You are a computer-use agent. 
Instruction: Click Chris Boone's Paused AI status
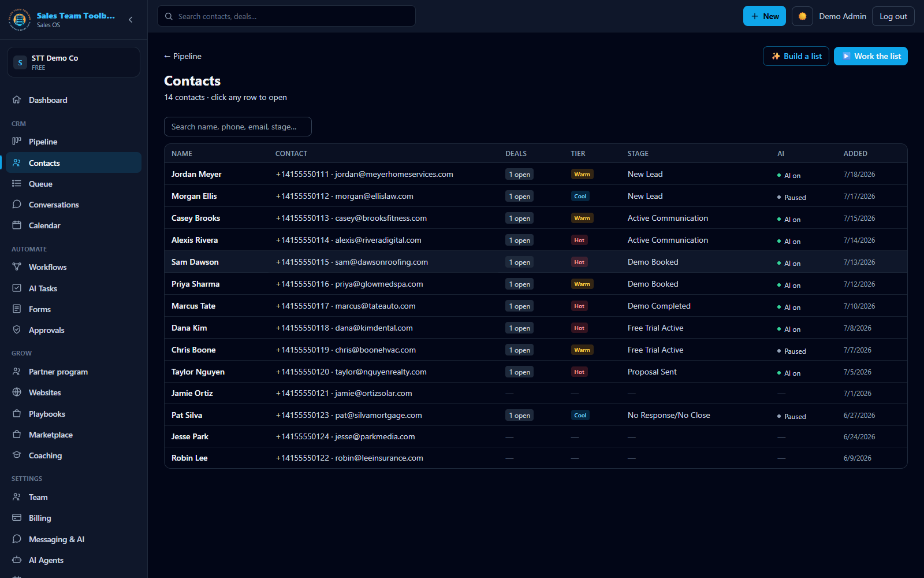coord(792,351)
